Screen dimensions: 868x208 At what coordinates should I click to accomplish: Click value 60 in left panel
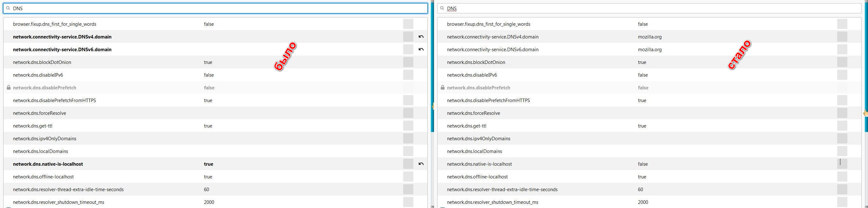click(x=206, y=190)
